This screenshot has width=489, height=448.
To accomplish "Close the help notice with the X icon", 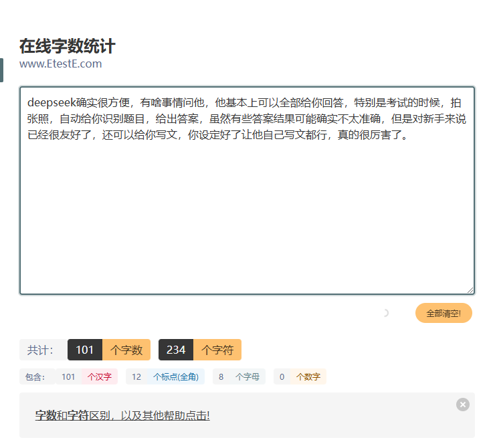I will 463,405.
